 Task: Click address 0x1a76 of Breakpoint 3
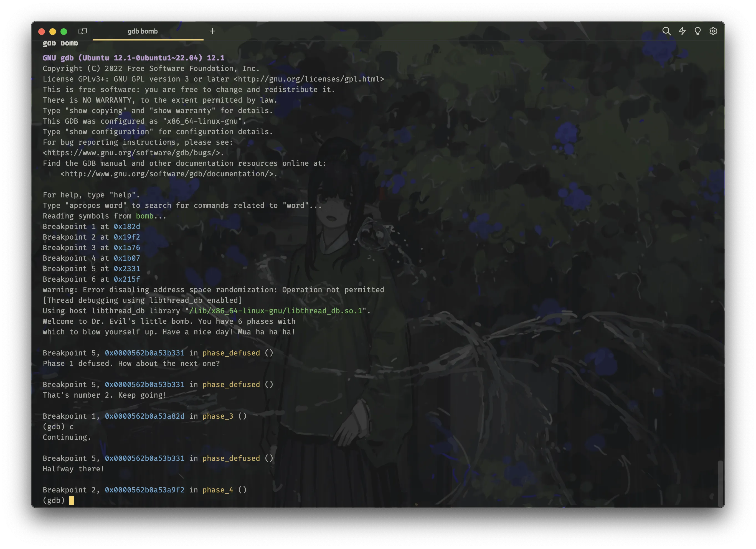127,247
